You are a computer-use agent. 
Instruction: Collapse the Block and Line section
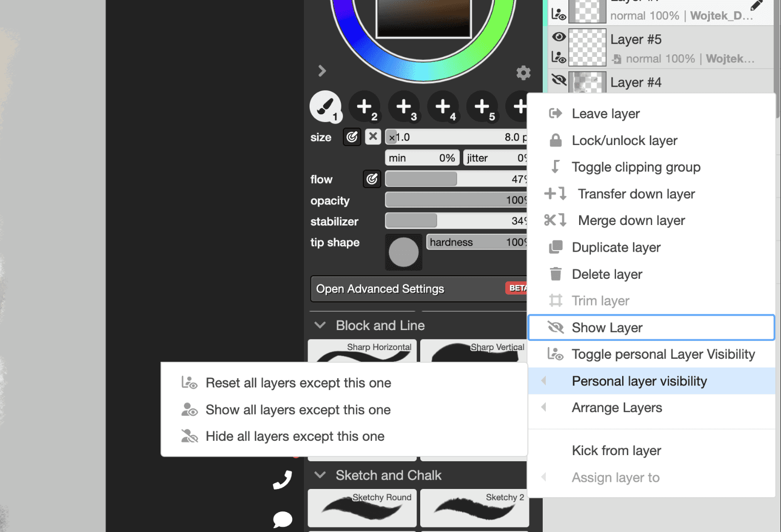(x=320, y=325)
